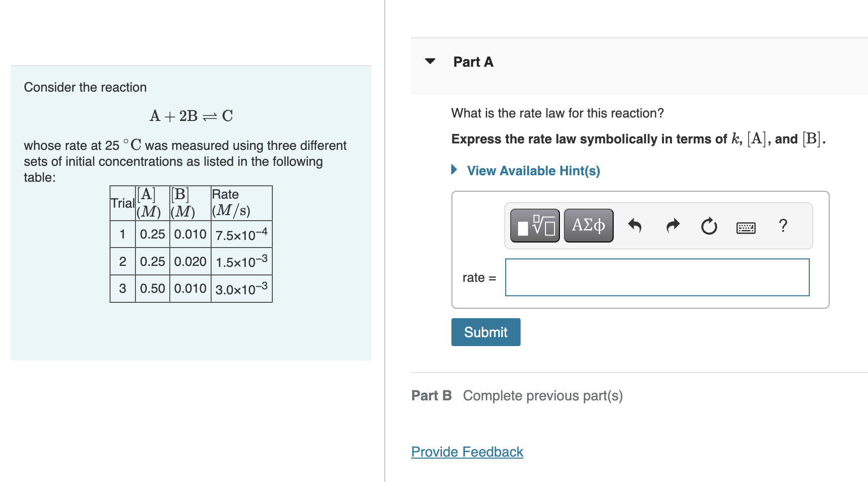Reset the answer with the circular arrow icon
The height and width of the screenshot is (482, 868).
pos(708,226)
